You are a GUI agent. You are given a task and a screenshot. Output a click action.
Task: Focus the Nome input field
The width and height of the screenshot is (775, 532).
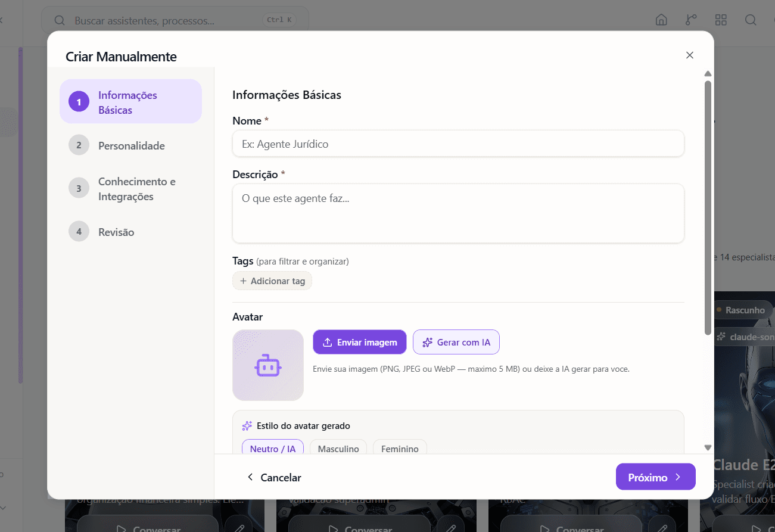pos(458,144)
